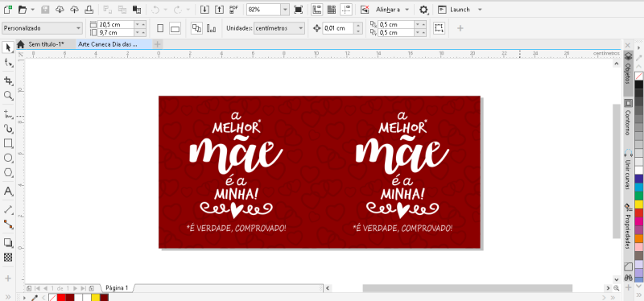Viewport: 644px width, 301px height.
Task: Select the Text tool
Action: 8,191
